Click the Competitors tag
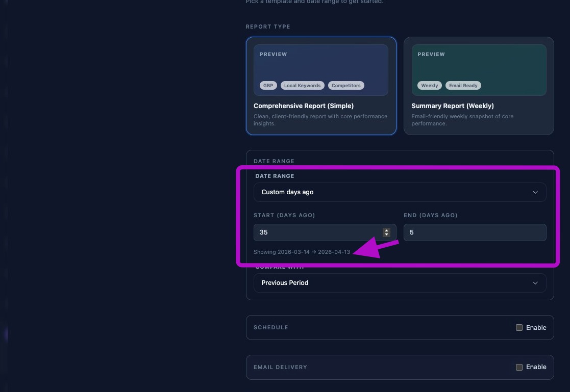This screenshot has width=570, height=392. coord(346,86)
